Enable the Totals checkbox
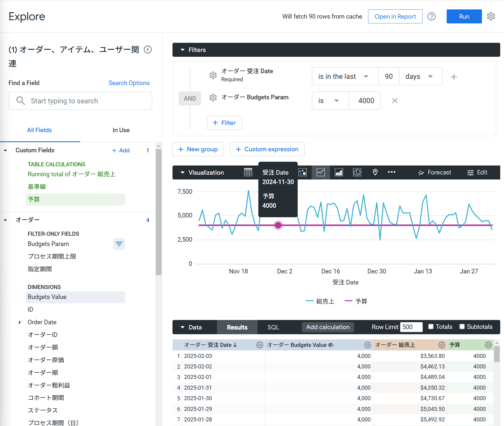 (x=431, y=327)
